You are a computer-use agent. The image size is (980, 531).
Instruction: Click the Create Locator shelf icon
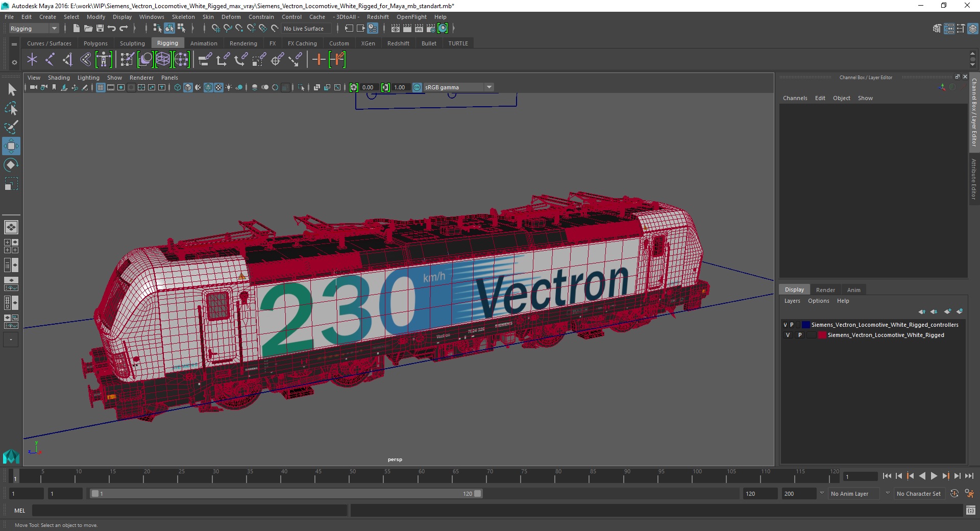pyautogui.click(x=32, y=60)
